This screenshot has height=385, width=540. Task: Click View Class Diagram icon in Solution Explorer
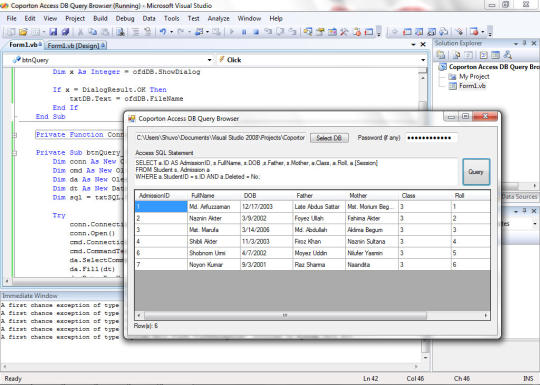tap(507, 55)
